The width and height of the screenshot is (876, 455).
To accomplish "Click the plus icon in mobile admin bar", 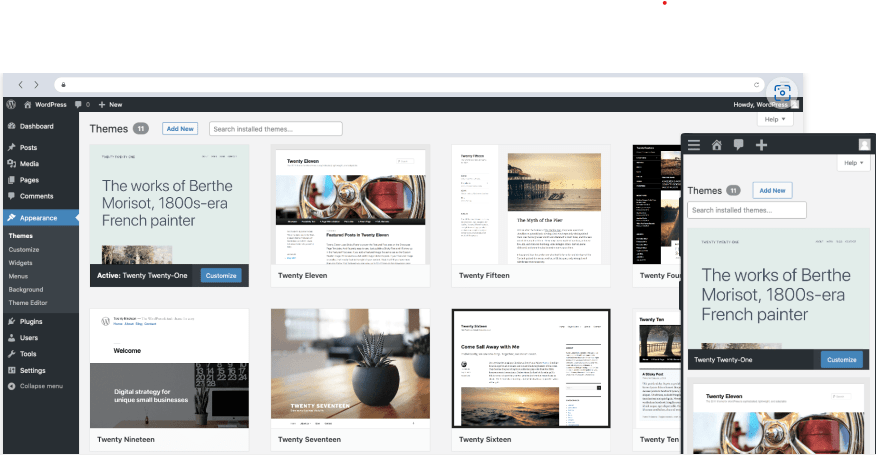I will 761,145.
